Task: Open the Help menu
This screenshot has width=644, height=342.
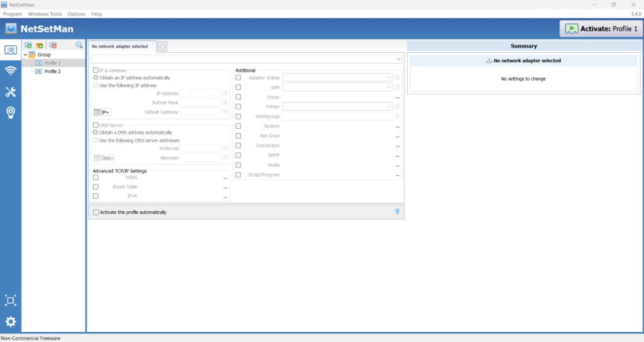Action: [96, 14]
